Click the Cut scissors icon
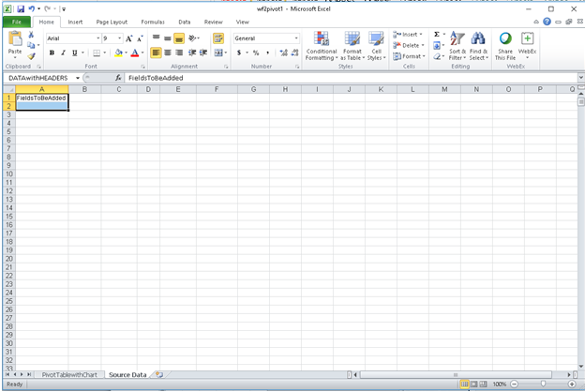 point(31,35)
